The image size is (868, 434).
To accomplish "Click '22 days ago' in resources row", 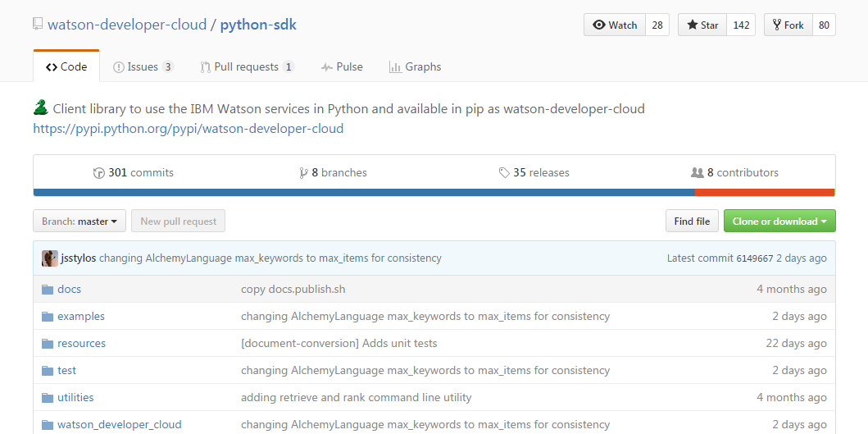I will (x=796, y=344).
